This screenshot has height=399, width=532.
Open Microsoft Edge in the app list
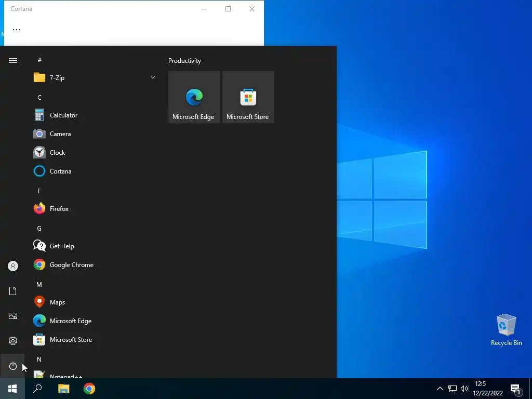95,321
